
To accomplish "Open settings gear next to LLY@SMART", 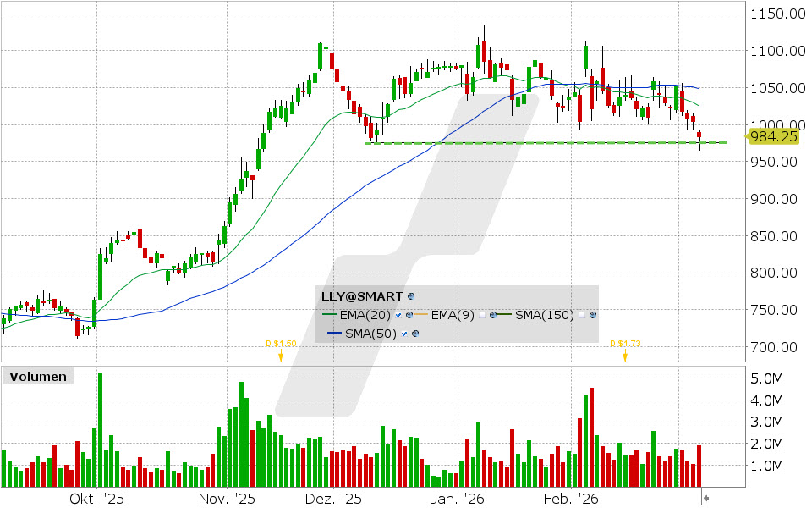I will pos(410,297).
